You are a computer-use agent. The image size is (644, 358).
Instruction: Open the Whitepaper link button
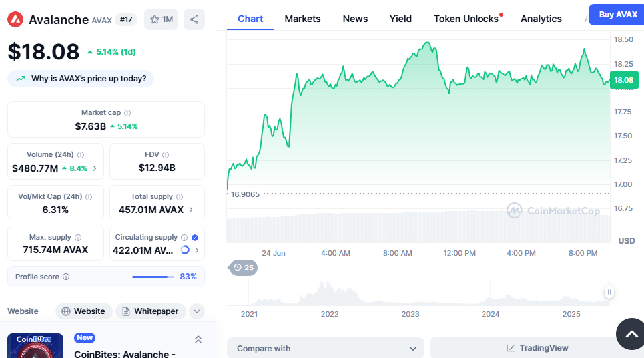coord(151,311)
